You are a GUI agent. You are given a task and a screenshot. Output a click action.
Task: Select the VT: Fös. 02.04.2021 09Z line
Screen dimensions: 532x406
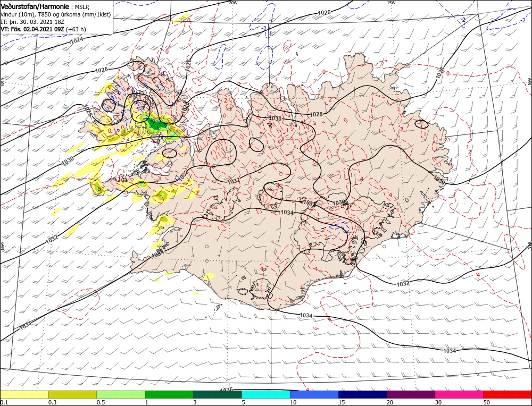coord(43,29)
